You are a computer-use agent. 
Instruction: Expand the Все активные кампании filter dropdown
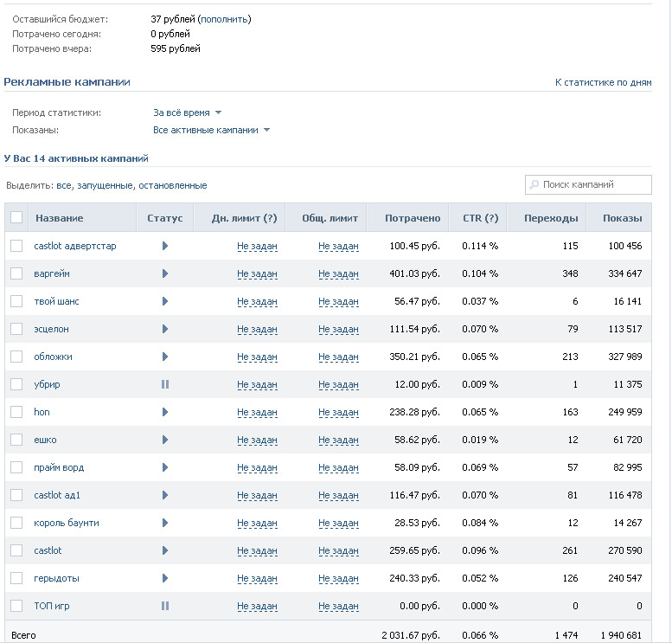(212, 130)
